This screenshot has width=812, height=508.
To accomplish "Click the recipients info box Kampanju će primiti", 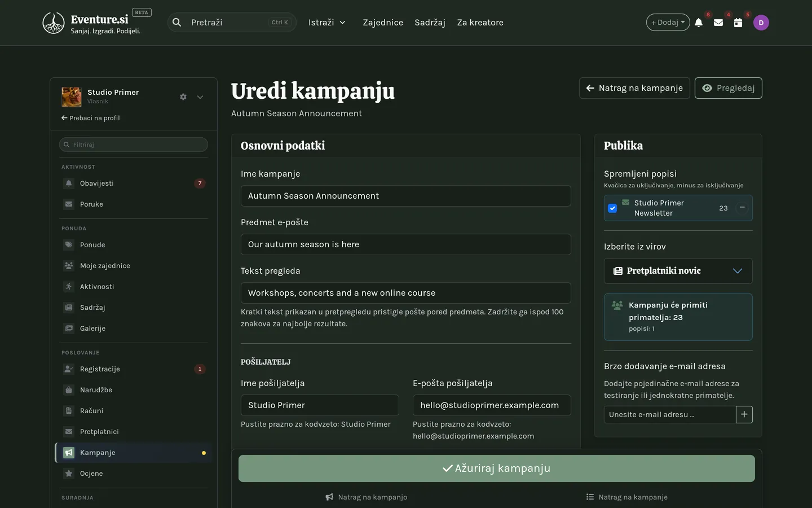I will (x=678, y=317).
